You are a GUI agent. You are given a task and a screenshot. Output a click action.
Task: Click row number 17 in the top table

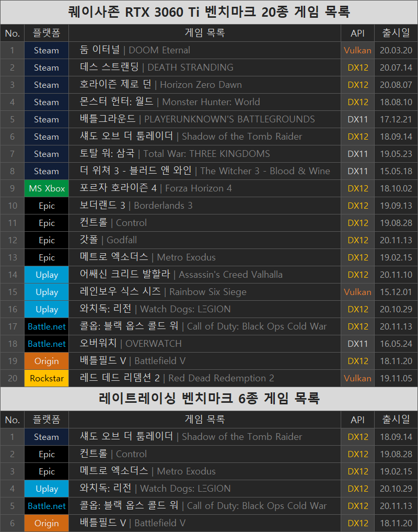pyautogui.click(x=12, y=326)
